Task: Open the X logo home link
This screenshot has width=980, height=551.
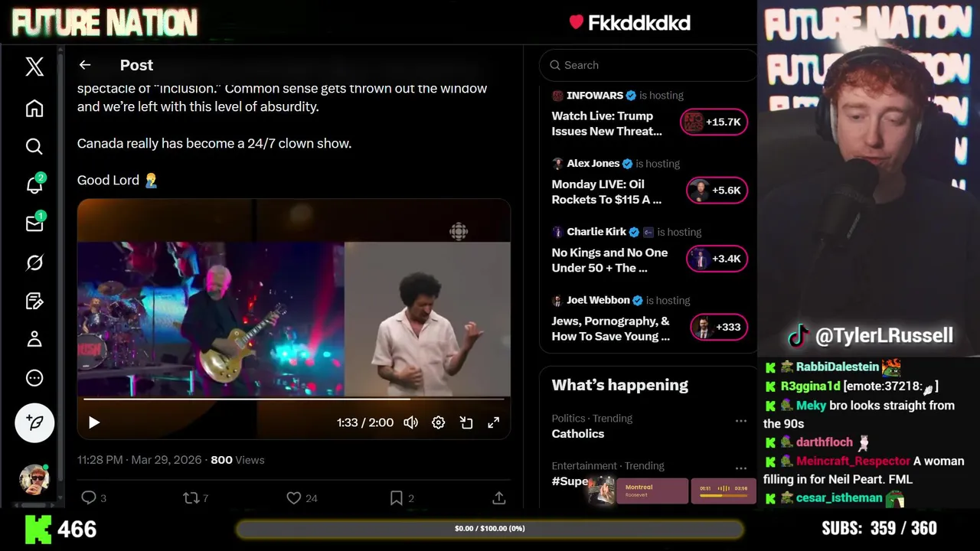Action: tap(34, 66)
